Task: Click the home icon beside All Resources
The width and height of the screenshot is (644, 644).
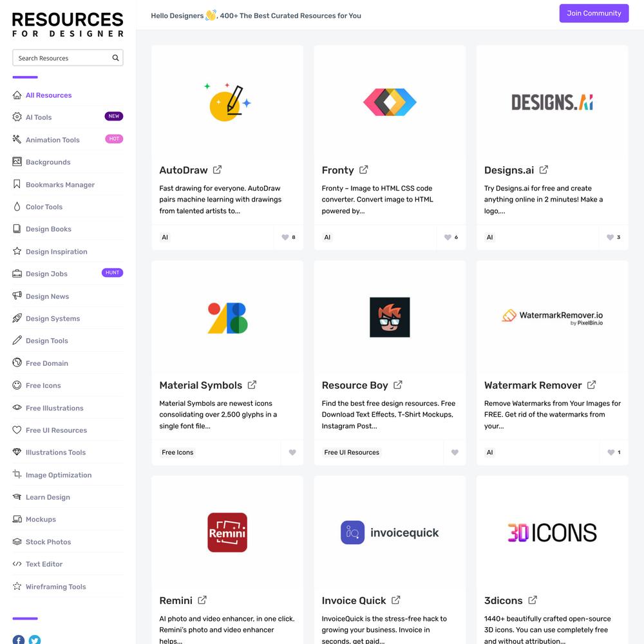Action: point(17,95)
